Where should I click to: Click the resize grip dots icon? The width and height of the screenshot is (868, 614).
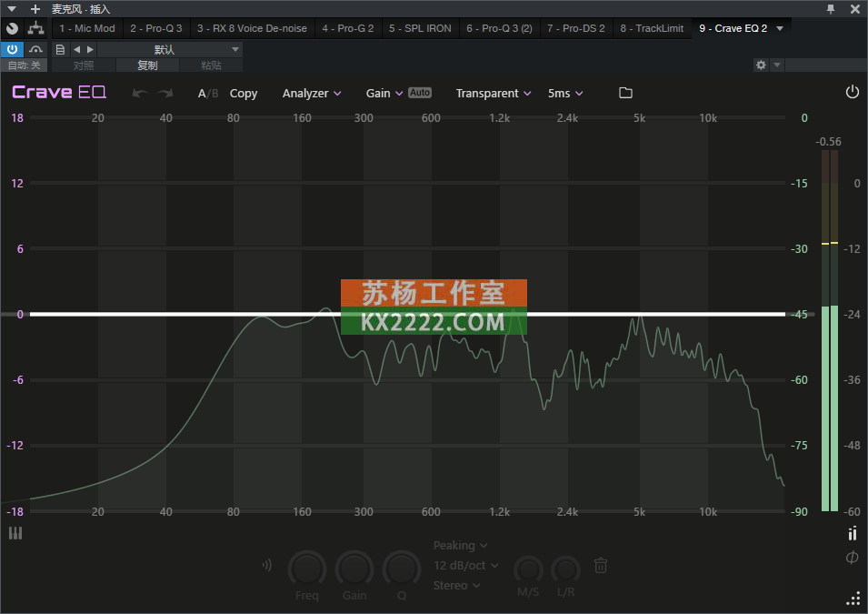coord(853,599)
